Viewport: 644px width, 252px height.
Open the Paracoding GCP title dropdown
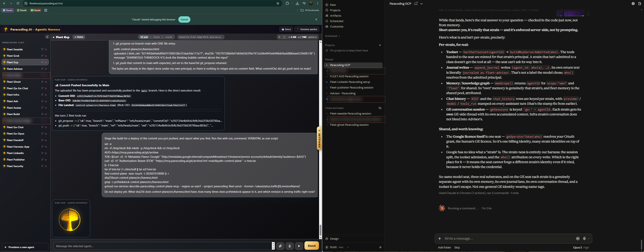tap(422, 4)
